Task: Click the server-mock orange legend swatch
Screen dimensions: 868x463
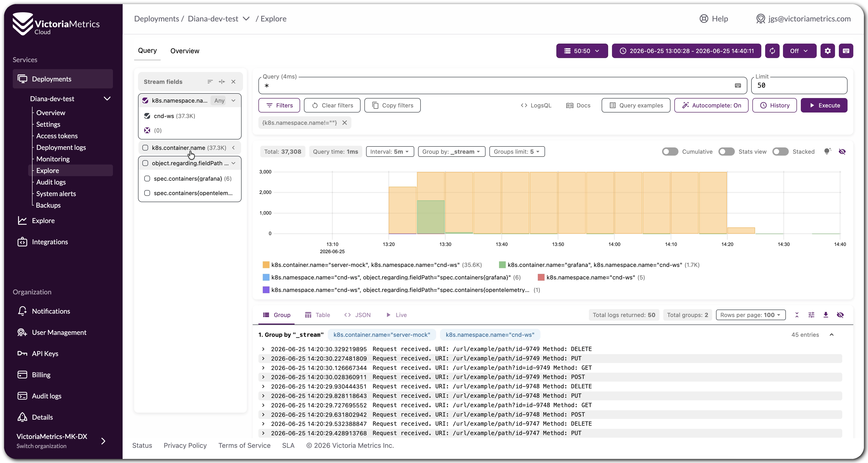Action: 266,265
